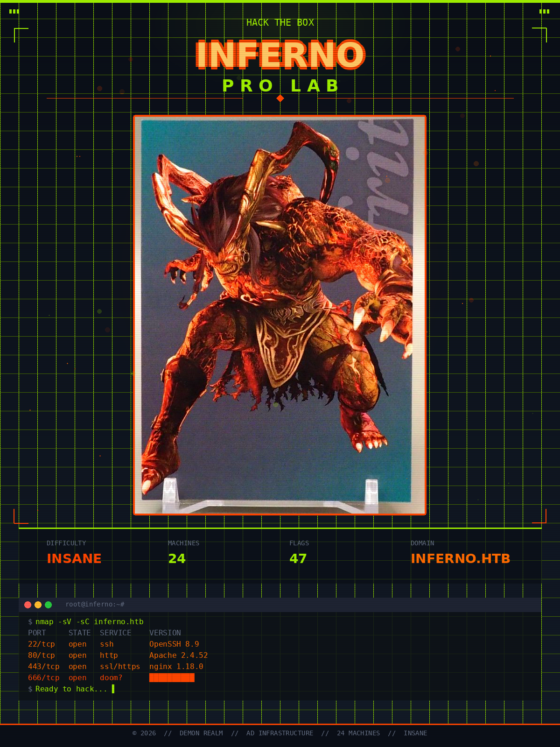Click the PRO LAB subtitle
The image size is (560, 747).
(280, 85)
